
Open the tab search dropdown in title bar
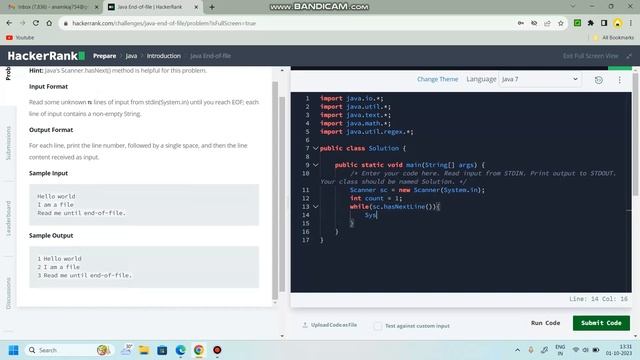[x=572, y=7]
